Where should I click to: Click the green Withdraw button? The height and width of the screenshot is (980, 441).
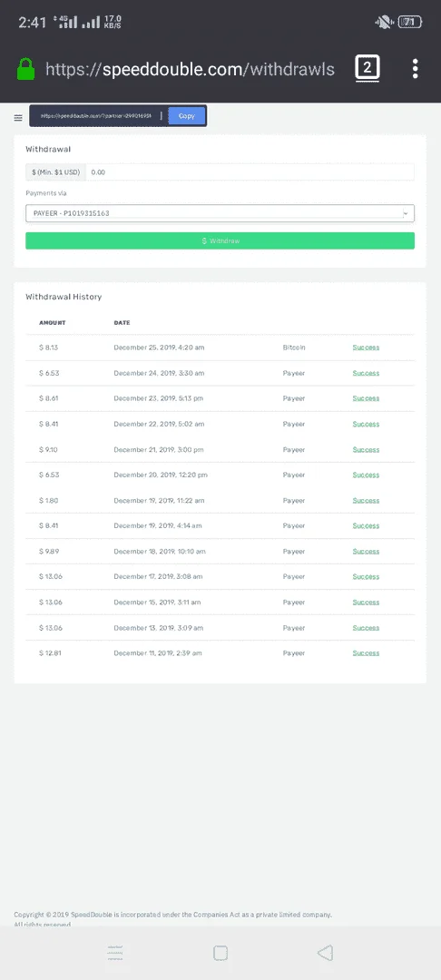[220, 240]
